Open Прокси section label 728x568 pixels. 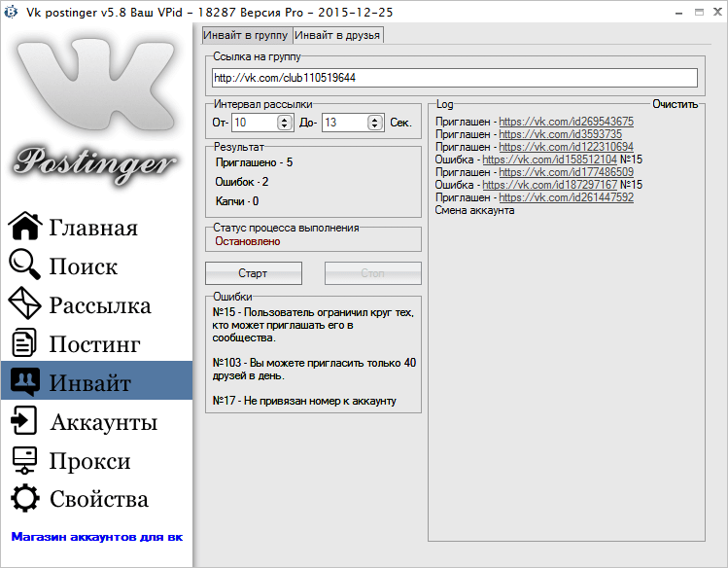[x=90, y=461]
